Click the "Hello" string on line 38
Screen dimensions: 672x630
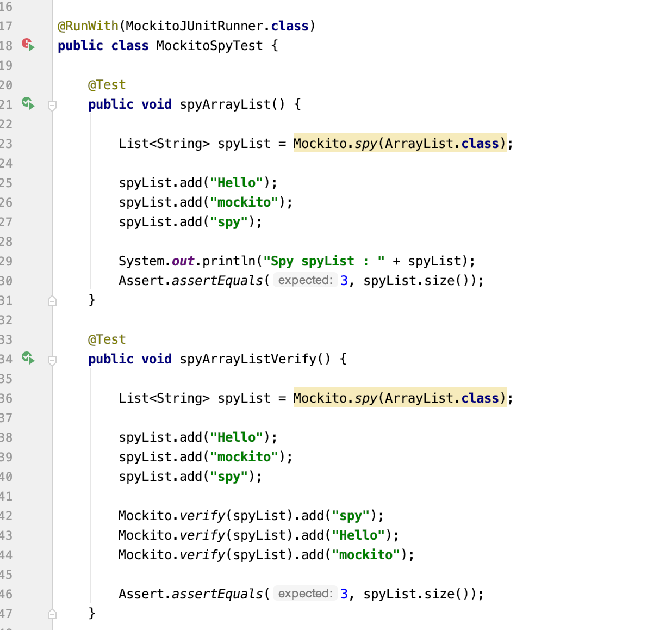[x=237, y=437]
